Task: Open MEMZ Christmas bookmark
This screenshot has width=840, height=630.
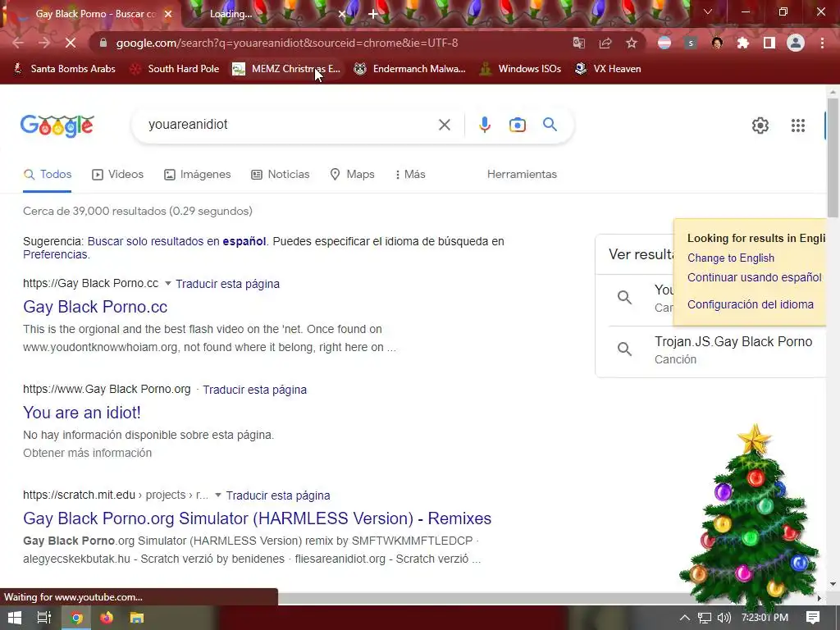Action: click(286, 69)
